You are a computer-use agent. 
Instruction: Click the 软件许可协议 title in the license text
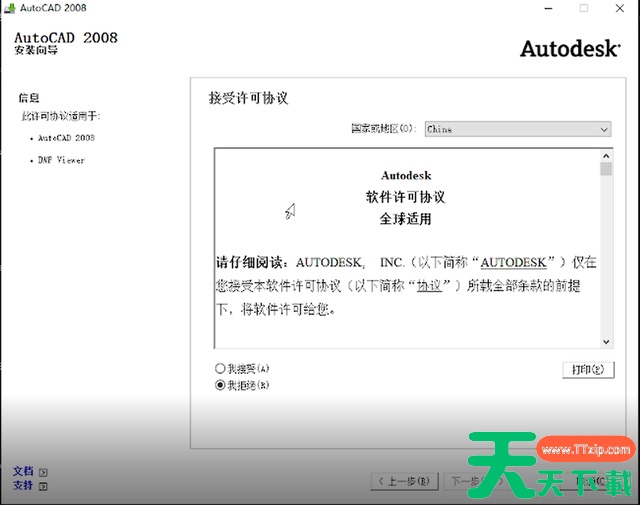[x=405, y=197]
